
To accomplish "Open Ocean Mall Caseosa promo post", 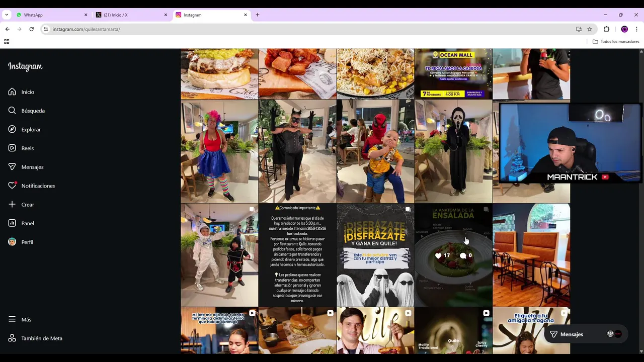I will click(453, 73).
